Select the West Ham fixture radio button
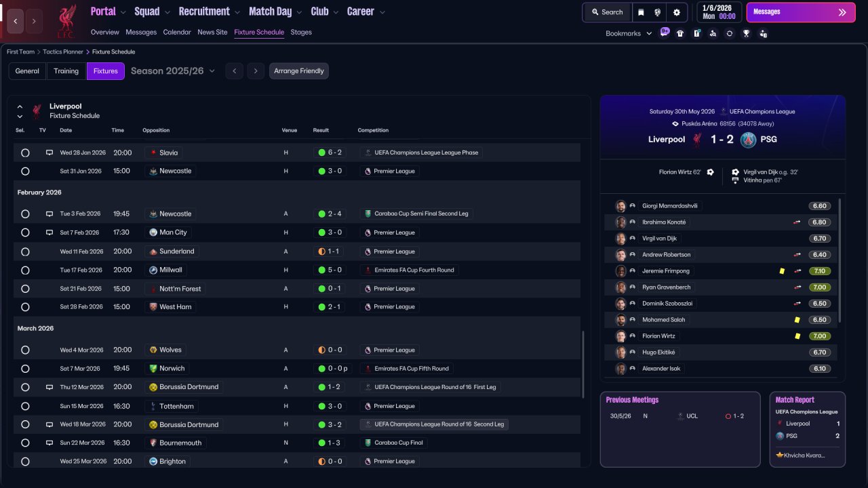Screen dimensions: 868x488 pyautogui.click(x=25, y=308)
